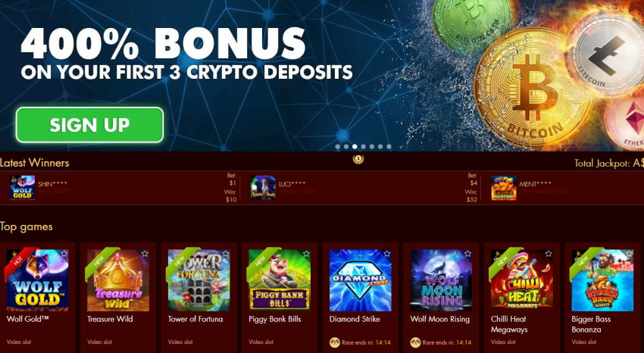Click the game icon beside winner LUCI
This screenshot has height=353, width=644.
pyautogui.click(x=263, y=188)
